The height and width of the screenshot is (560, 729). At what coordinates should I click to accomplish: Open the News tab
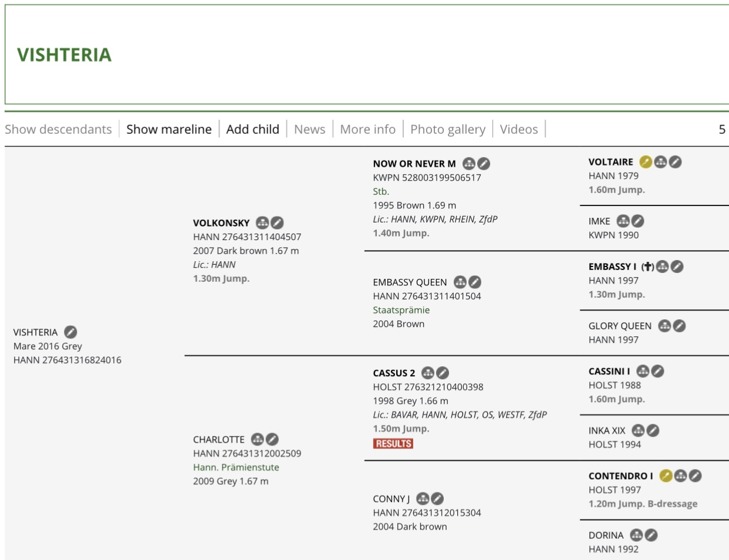tap(309, 129)
